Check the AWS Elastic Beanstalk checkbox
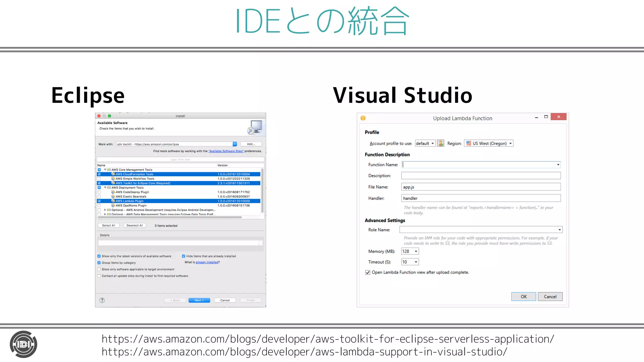Screen dimensions: 644x362 coord(99,196)
